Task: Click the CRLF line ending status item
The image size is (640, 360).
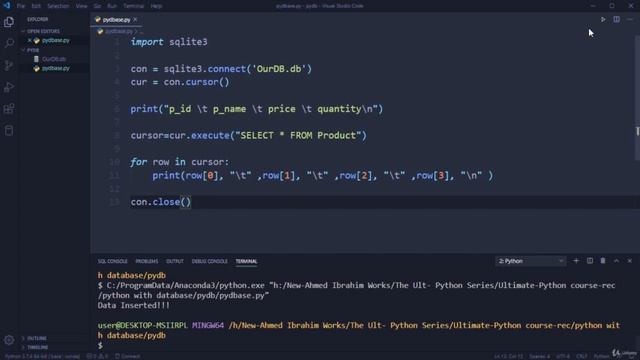Action: point(582,356)
